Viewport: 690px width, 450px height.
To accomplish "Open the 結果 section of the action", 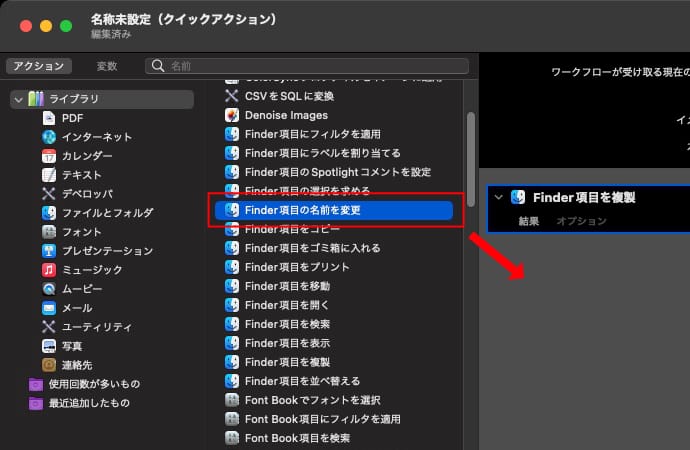I will point(530,220).
